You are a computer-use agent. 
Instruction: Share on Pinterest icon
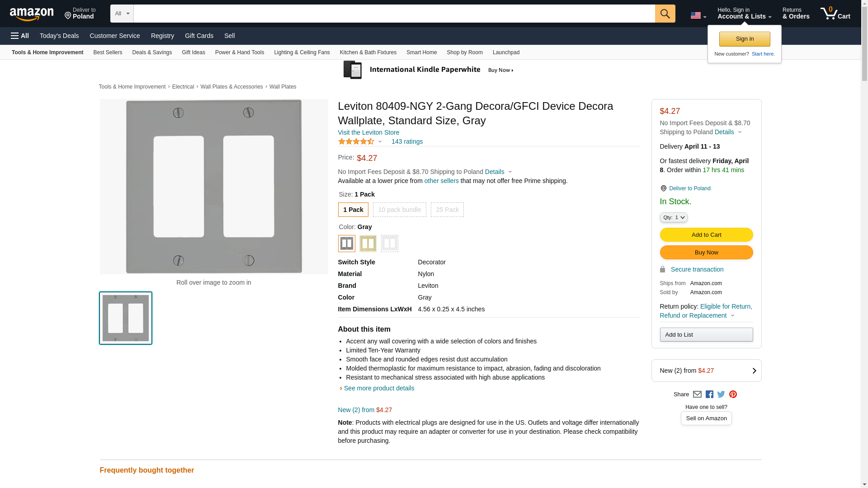coord(733,394)
